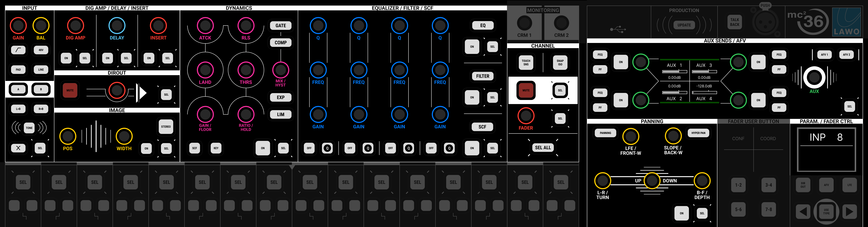The height and width of the screenshot is (227, 868).
Task: Click the high-pass filter slope icon
Action: point(18,50)
